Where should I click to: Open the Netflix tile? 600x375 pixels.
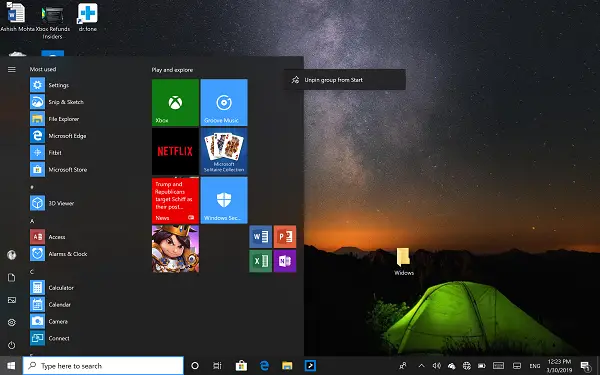click(175, 151)
